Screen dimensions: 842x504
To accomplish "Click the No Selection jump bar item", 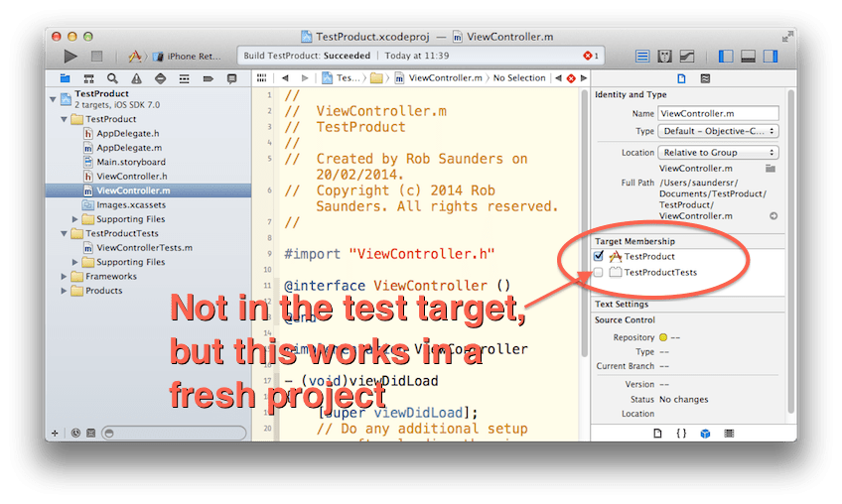I will (519, 78).
